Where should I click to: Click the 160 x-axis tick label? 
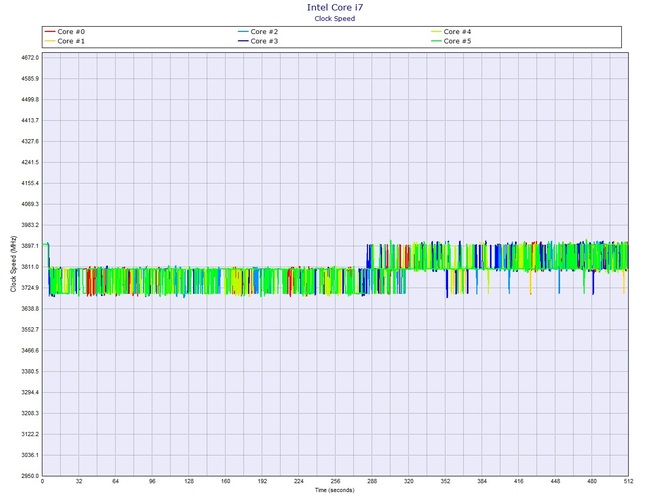click(x=226, y=481)
